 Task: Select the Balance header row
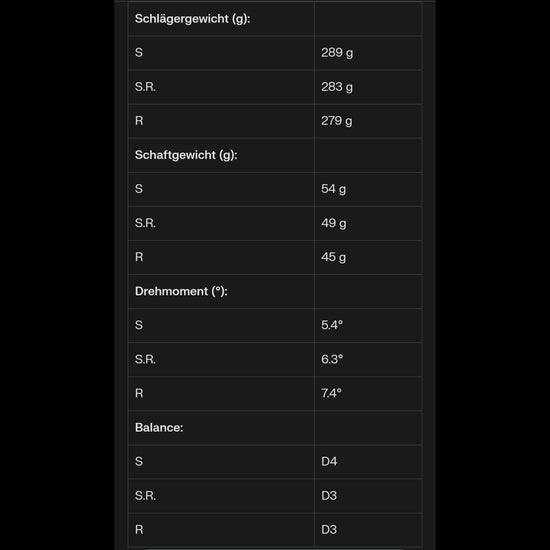(x=275, y=428)
